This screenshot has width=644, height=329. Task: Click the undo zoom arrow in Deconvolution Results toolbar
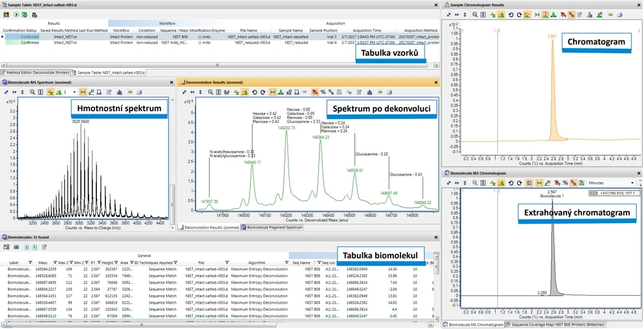(254, 92)
